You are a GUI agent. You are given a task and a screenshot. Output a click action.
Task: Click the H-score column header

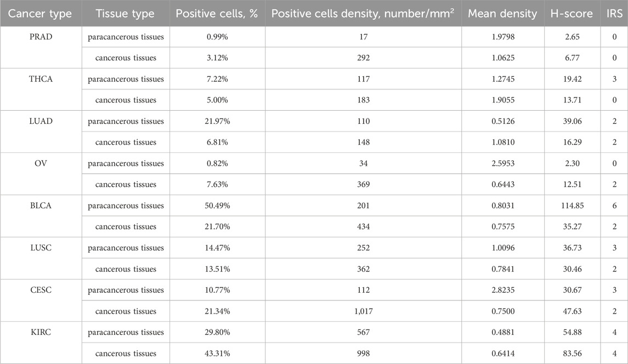tap(572, 14)
